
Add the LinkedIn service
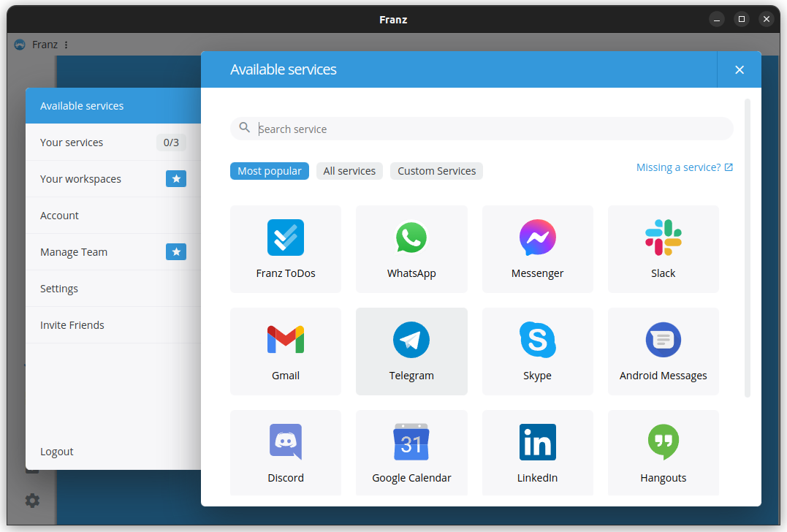click(x=537, y=452)
